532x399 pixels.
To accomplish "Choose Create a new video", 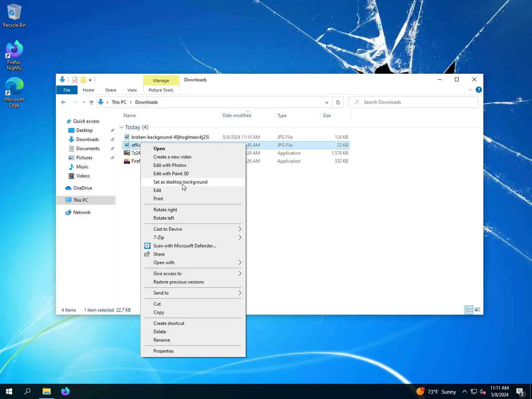I will pos(193,157).
